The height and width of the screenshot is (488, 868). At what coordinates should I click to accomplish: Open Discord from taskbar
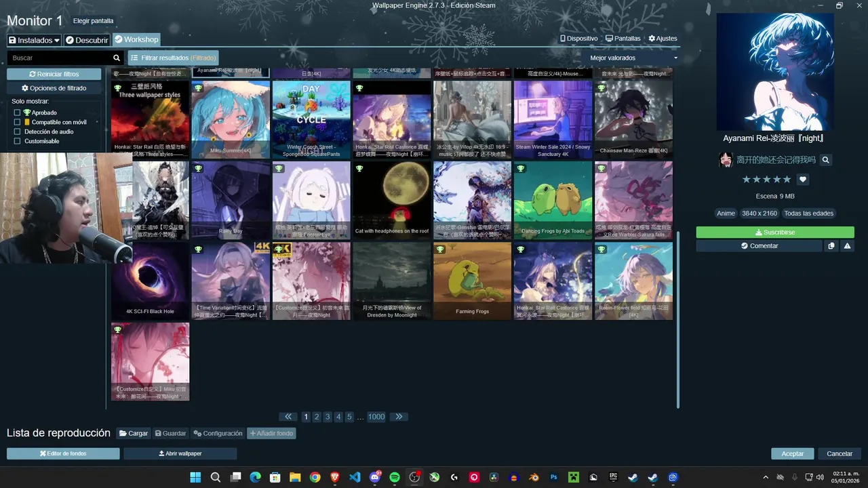[375, 477]
